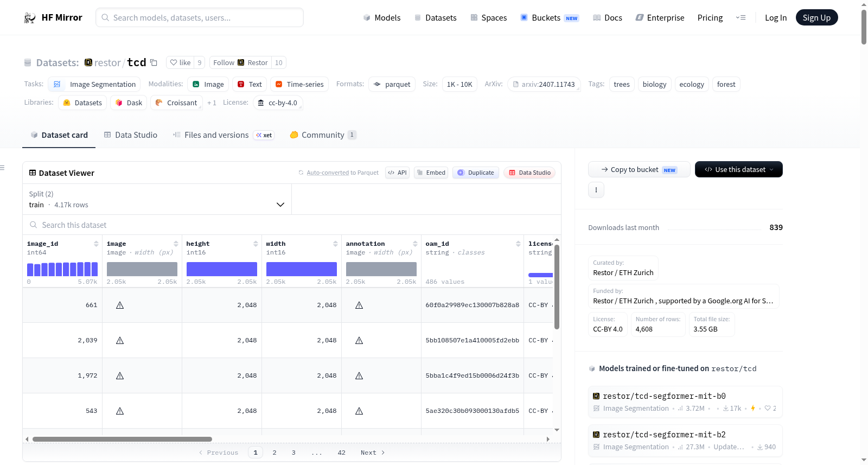The height and width of the screenshot is (465, 868).
Task: Sort the width column
Action: click(x=335, y=244)
